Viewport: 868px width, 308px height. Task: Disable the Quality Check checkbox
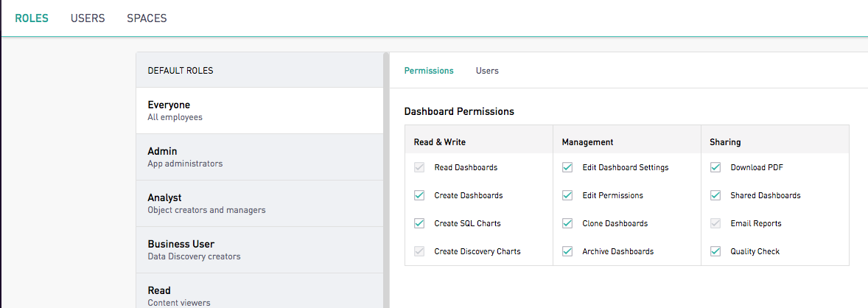click(715, 251)
